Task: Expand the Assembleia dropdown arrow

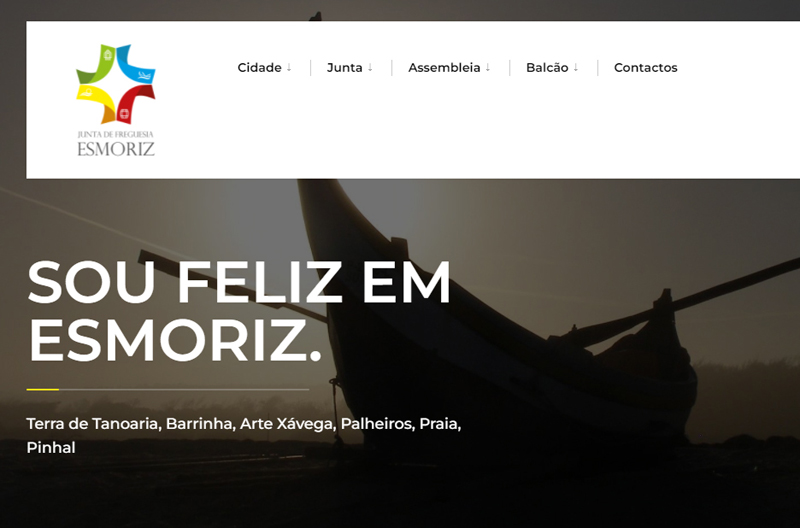Action: [x=488, y=67]
